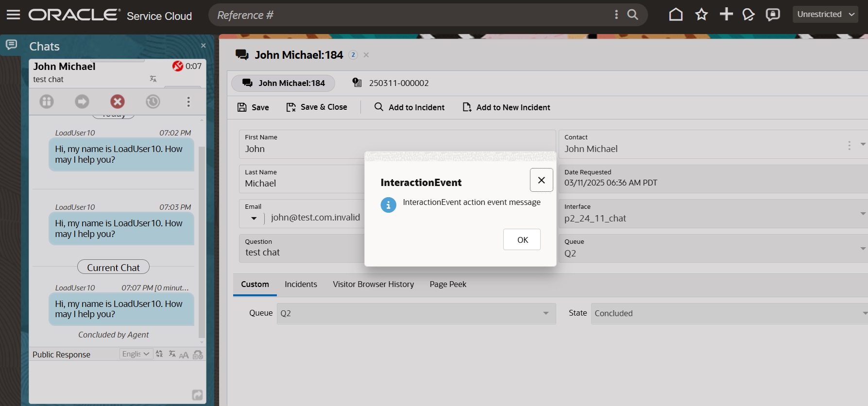Click the badge number 2 on workspace tab
Image resolution: width=868 pixels, height=406 pixels.
(353, 55)
